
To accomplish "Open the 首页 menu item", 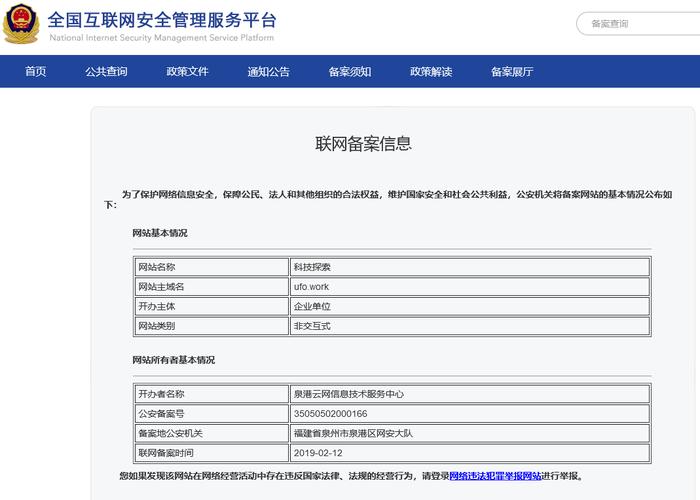I will pos(36,71).
